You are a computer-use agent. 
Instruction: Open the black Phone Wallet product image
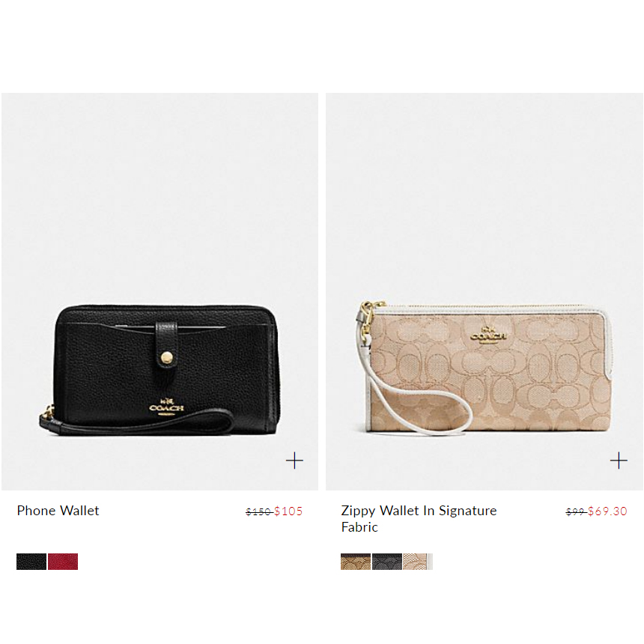tap(160, 291)
